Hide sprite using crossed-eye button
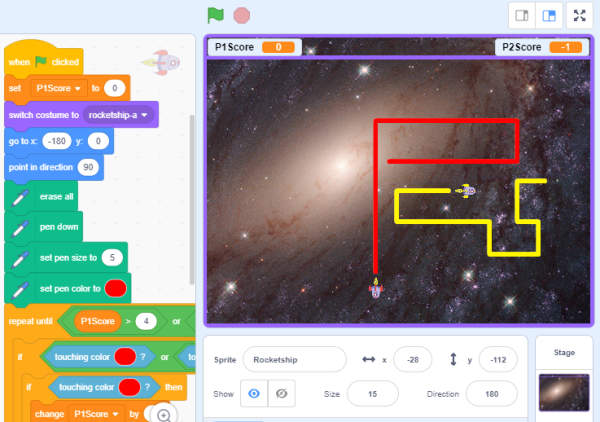 [x=281, y=394]
